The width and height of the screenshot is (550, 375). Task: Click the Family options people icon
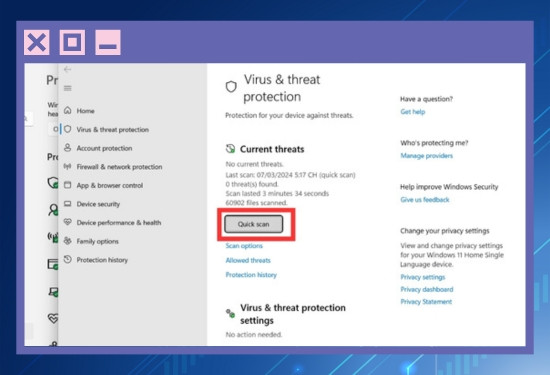[x=68, y=241]
